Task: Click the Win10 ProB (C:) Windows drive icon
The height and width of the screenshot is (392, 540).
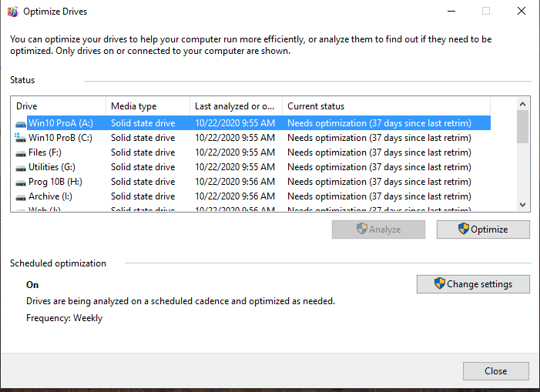Action: click(x=21, y=138)
